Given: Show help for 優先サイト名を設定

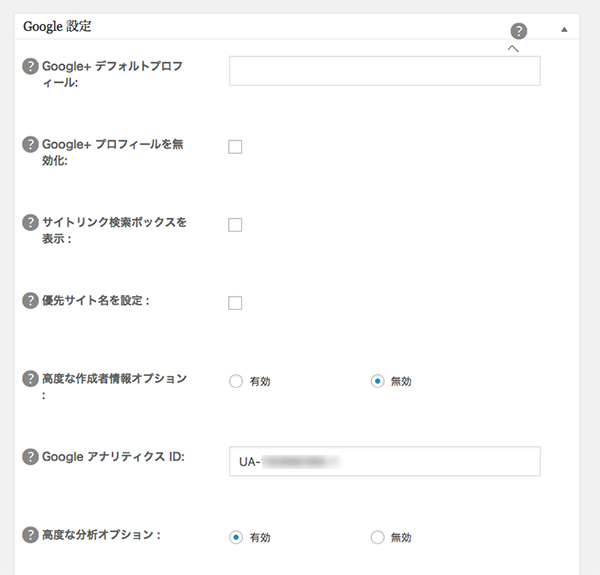Looking at the screenshot, I should pos(30,300).
